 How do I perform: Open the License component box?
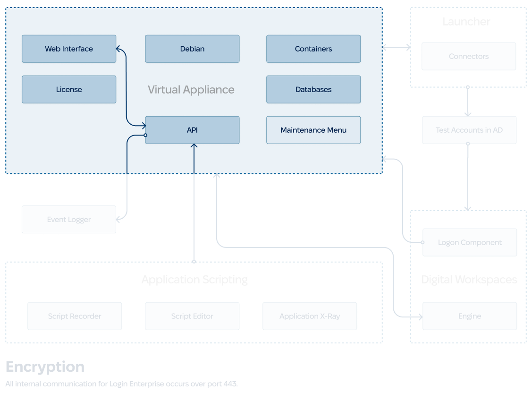[x=69, y=89]
